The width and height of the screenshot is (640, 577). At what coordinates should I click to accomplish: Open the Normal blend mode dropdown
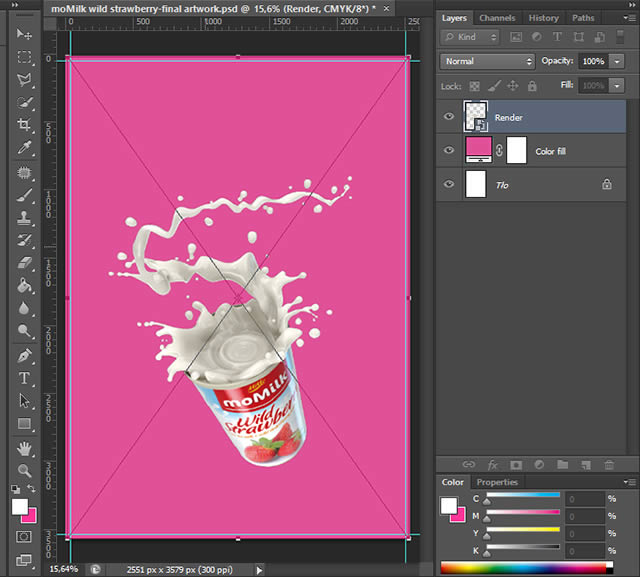pos(487,61)
